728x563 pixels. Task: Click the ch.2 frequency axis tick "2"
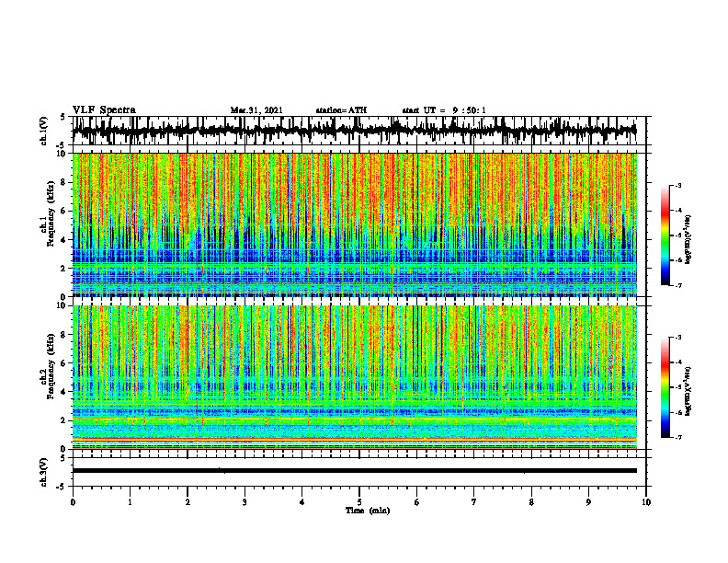64,420
